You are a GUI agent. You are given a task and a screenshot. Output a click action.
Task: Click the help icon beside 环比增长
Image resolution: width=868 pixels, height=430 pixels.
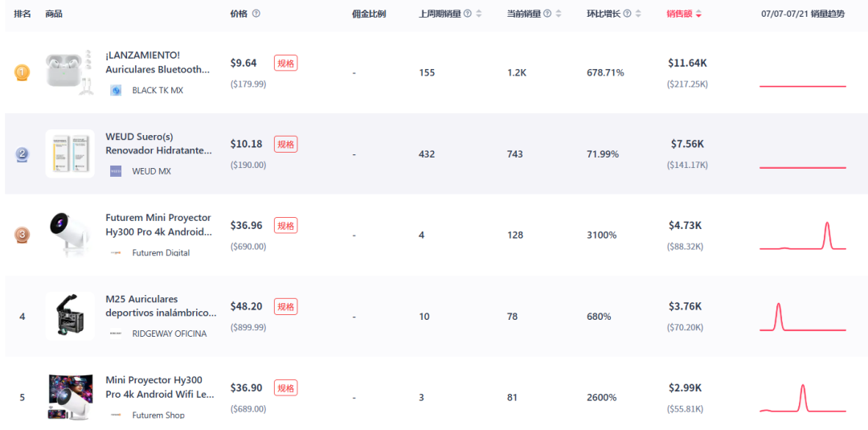628,14
